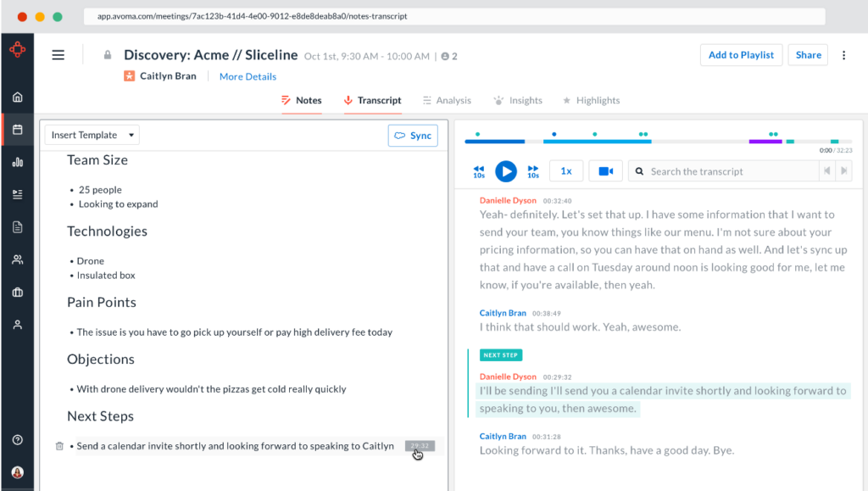
Task: Click the highlighted calendar invite transcript line
Action: pyautogui.click(x=663, y=399)
